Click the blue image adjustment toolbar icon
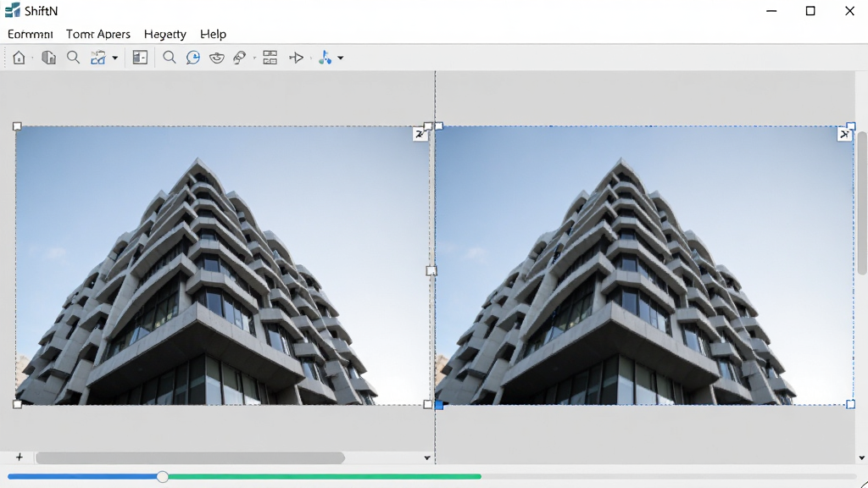 [x=98, y=58]
